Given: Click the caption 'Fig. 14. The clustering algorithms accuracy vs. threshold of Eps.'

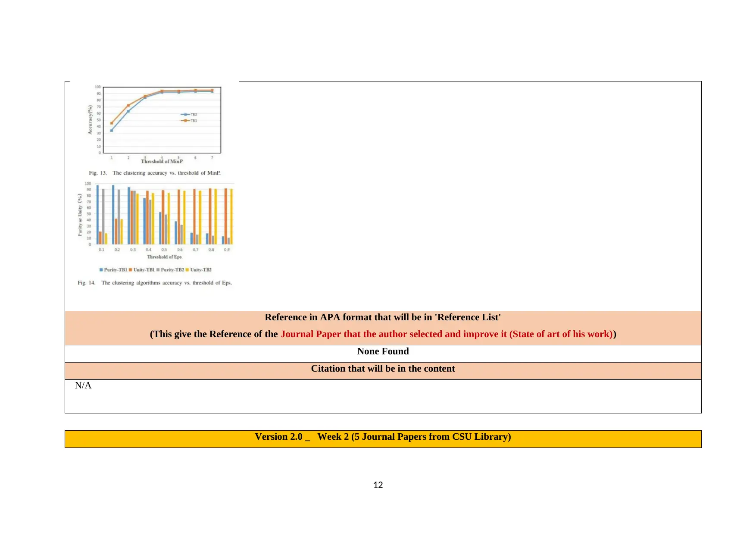Looking at the screenshot, I should pos(155,283).
